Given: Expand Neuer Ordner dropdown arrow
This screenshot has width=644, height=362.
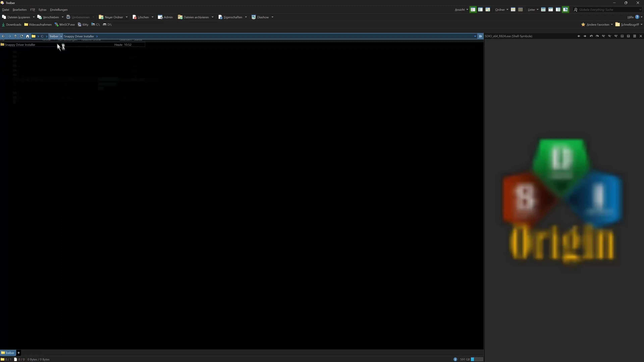Looking at the screenshot, I should point(126,17).
